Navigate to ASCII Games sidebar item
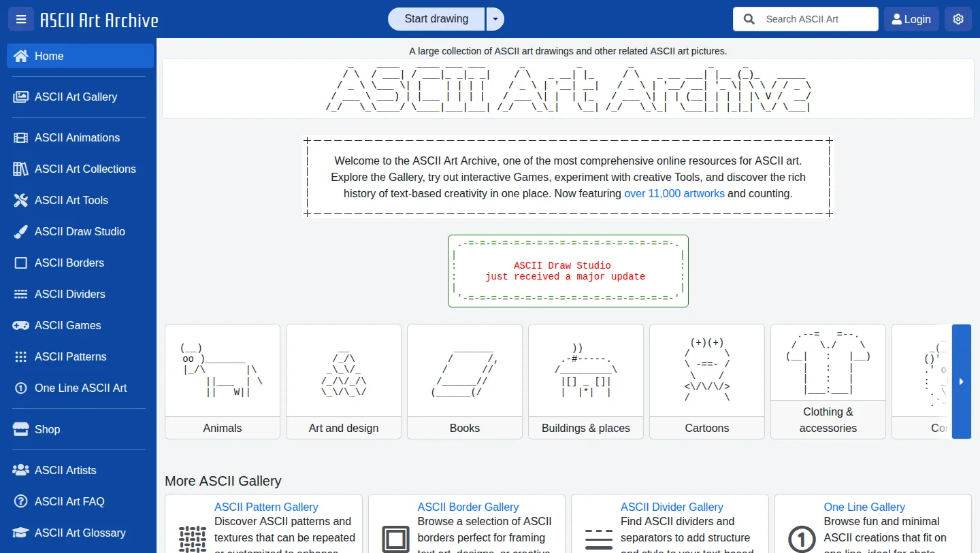 pos(80,325)
